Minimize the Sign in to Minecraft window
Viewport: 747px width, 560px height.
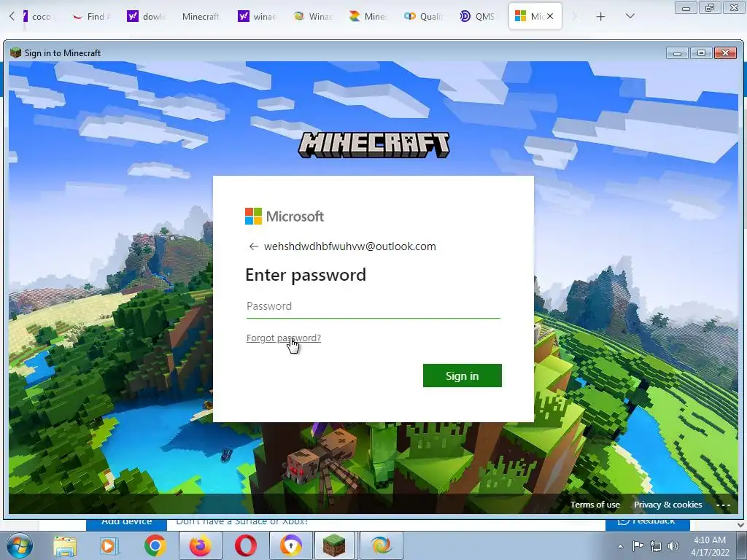coord(677,52)
